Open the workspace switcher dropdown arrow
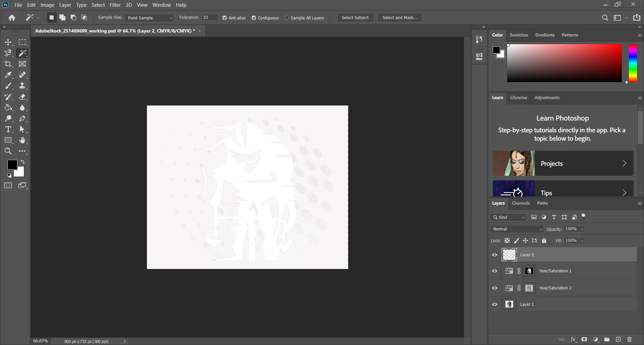Screen dimensions: 644x345 [x=627, y=18]
